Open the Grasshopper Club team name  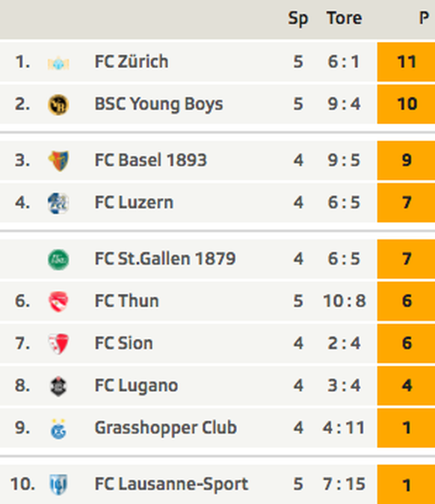[166, 428]
